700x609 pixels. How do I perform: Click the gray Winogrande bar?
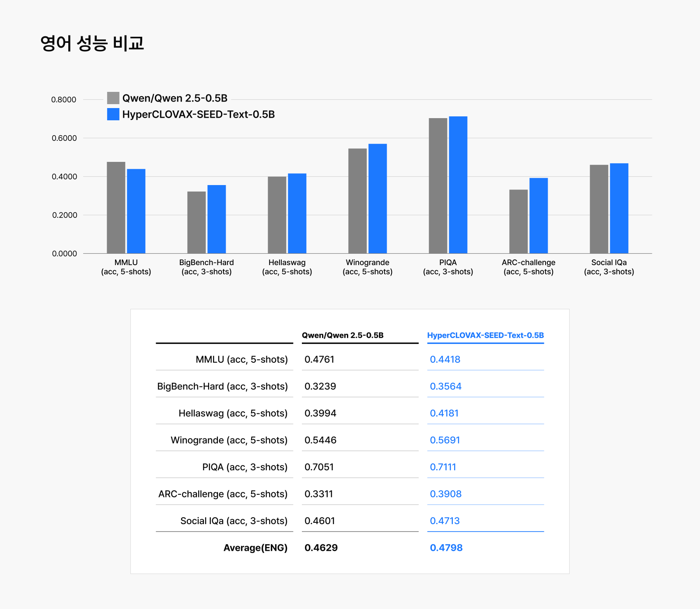(357, 201)
